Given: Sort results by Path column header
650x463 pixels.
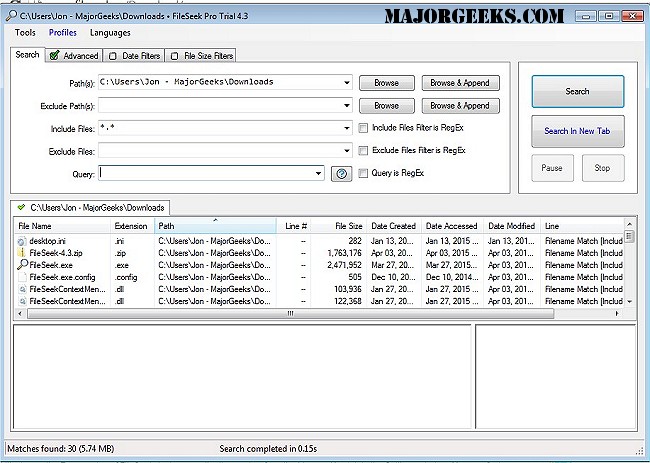Looking at the screenshot, I should [215, 226].
